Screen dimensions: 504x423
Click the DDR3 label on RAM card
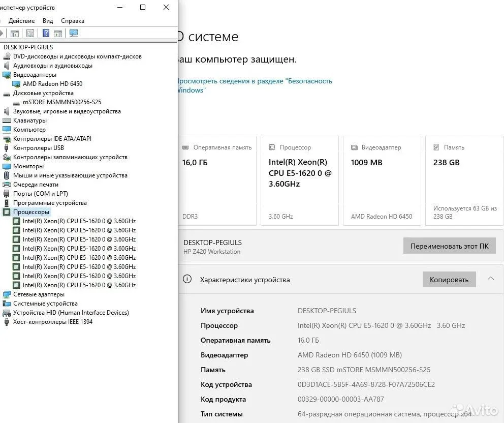[x=190, y=217]
